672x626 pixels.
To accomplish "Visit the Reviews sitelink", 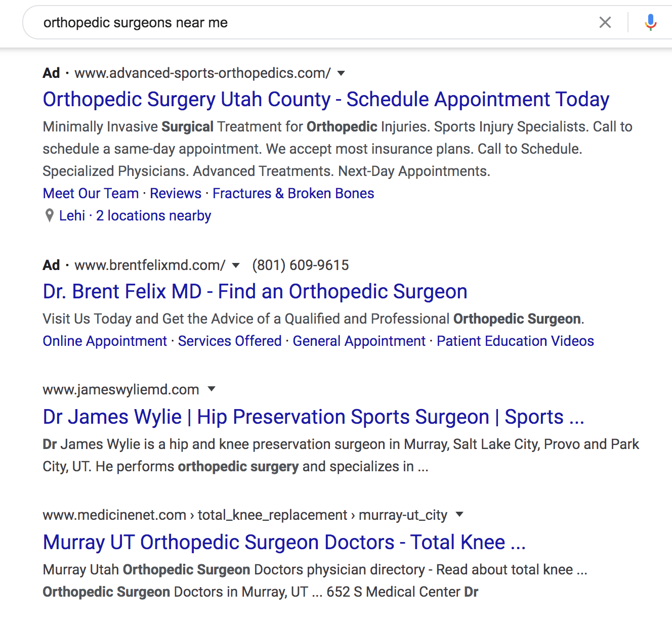I will pos(176,194).
